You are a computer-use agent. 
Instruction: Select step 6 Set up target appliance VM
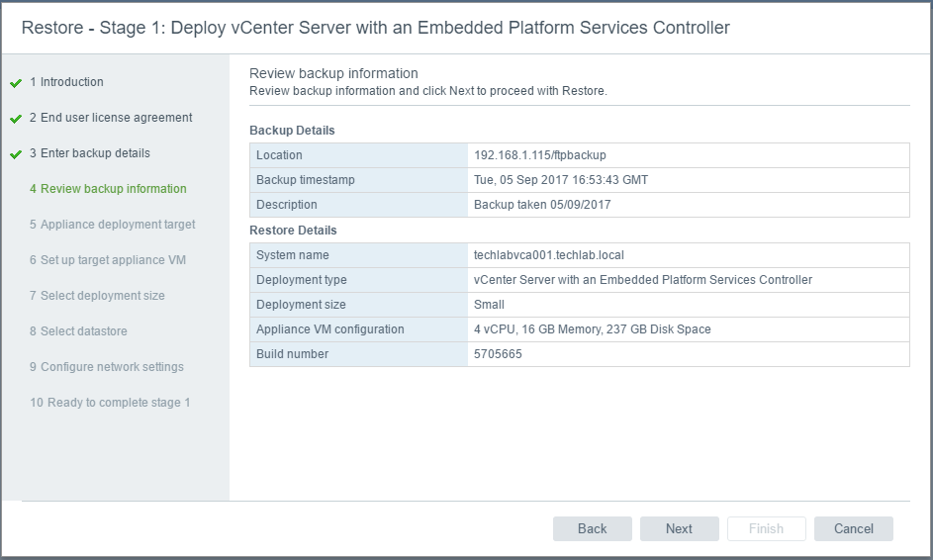108,260
